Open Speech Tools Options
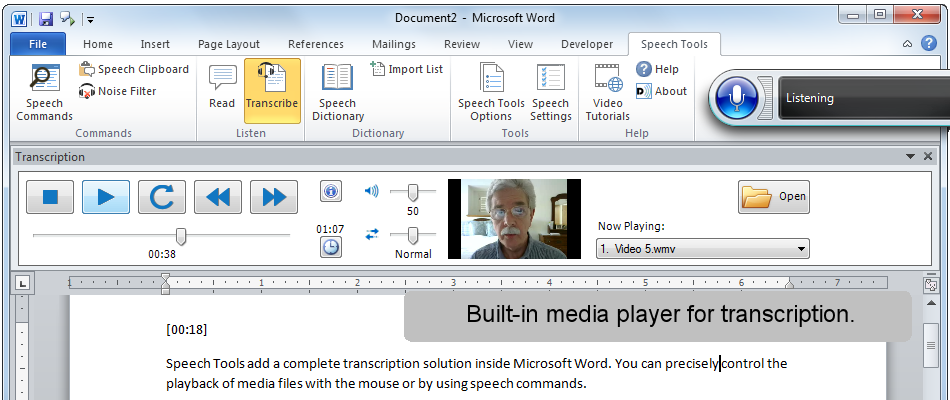 pyautogui.click(x=491, y=92)
